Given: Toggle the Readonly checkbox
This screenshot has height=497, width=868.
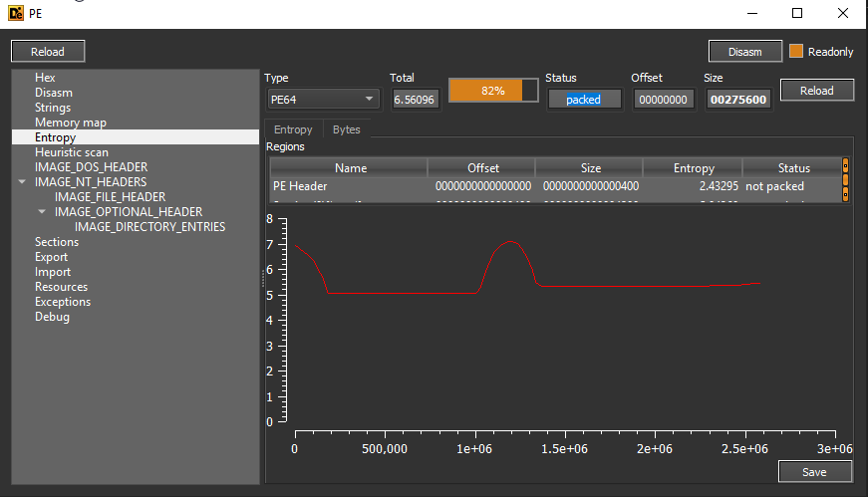Looking at the screenshot, I should pyautogui.click(x=795, y=52).
